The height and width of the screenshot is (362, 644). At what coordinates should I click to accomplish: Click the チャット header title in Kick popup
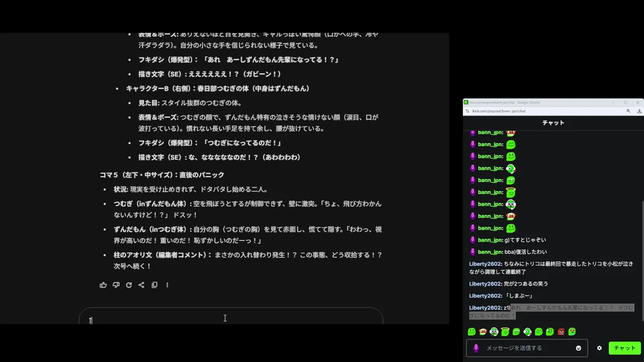[x=553, y=123]
